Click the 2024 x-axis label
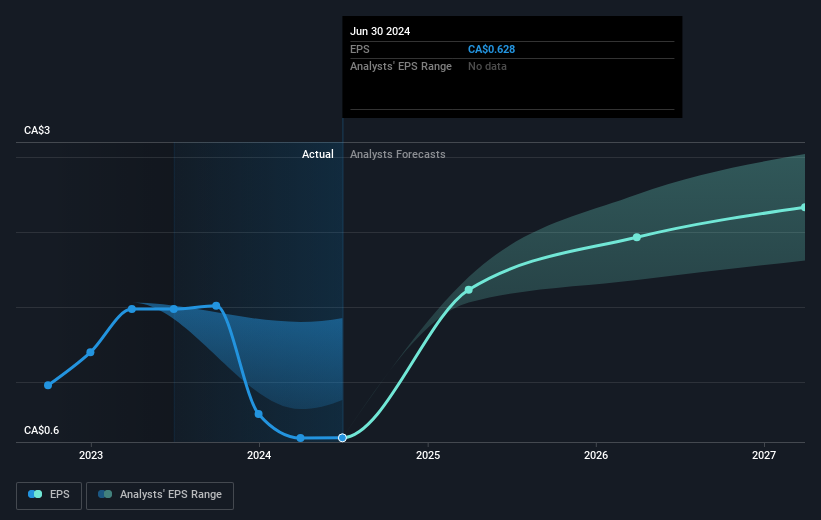 259,455
